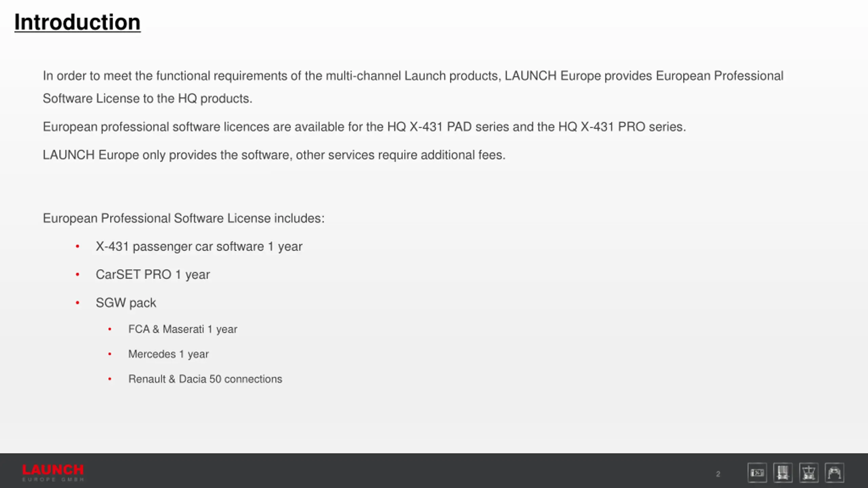Select the X-431 passenger car software item
Screen dimensions: 868x488
coord(199,247)
